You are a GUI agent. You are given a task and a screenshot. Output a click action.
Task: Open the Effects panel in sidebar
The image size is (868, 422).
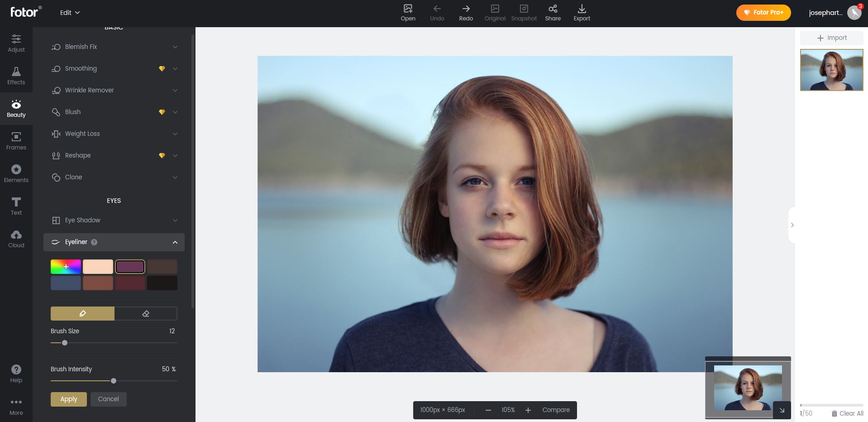16,76
